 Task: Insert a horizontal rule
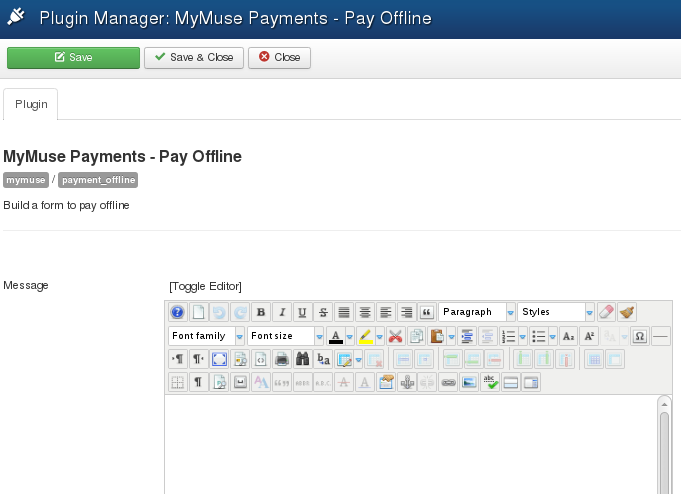(661, 336)
